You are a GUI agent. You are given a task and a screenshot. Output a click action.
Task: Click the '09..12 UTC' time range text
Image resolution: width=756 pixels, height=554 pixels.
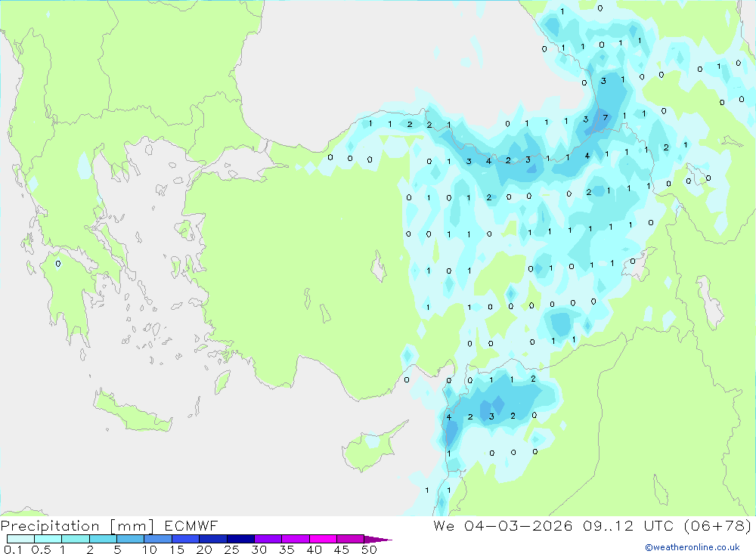(x=627, y=525)
